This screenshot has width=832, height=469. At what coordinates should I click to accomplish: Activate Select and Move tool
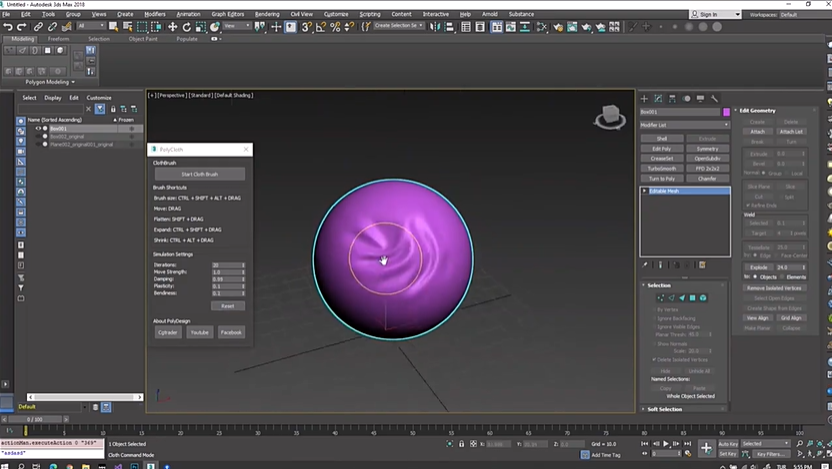[x=172, y=27]
